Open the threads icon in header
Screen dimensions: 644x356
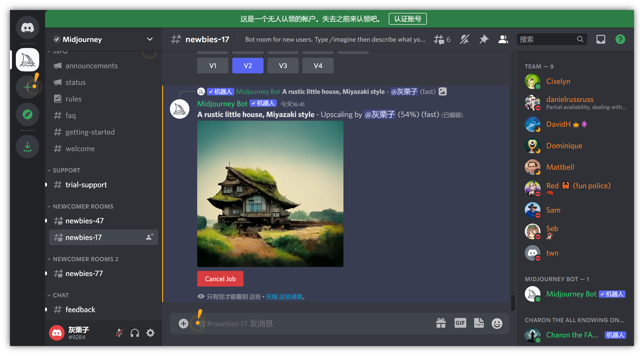tap(439, 39)
